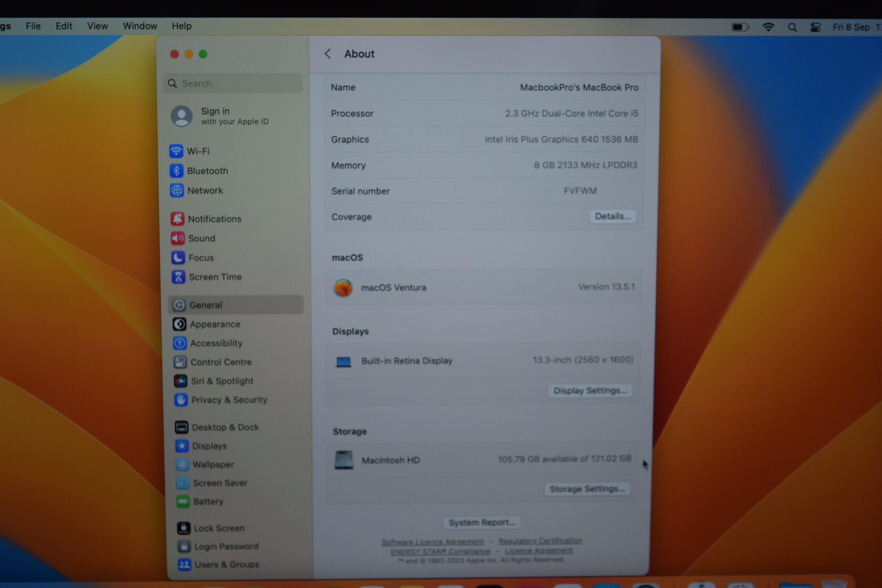The image size is (882, 588).
Task: Go to Screen Time settings
Action: [215, 277]
